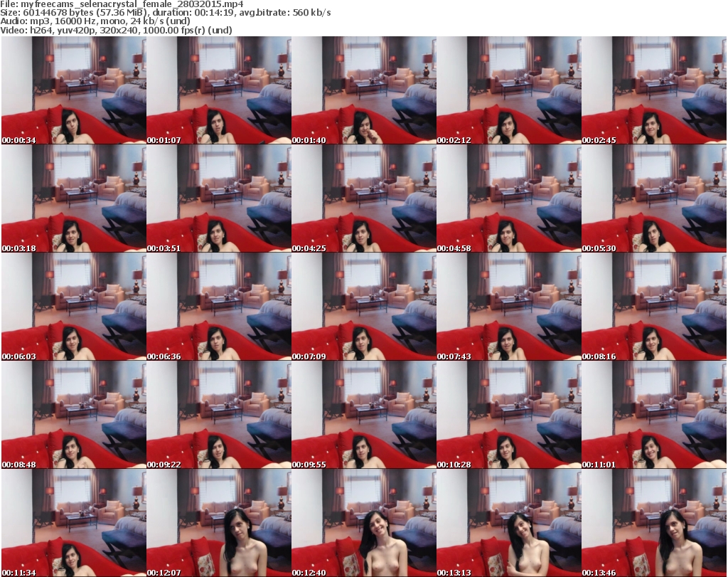The height and width of the screenshot is (577, 728).
Task: Open the frame at 00:02:12
Action: tap(509, 90)
